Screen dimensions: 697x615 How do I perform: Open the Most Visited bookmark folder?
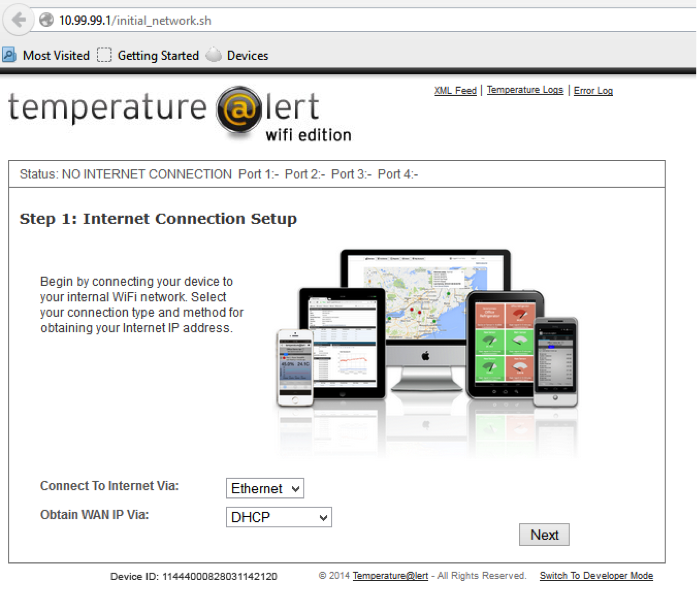click(56, 56)
